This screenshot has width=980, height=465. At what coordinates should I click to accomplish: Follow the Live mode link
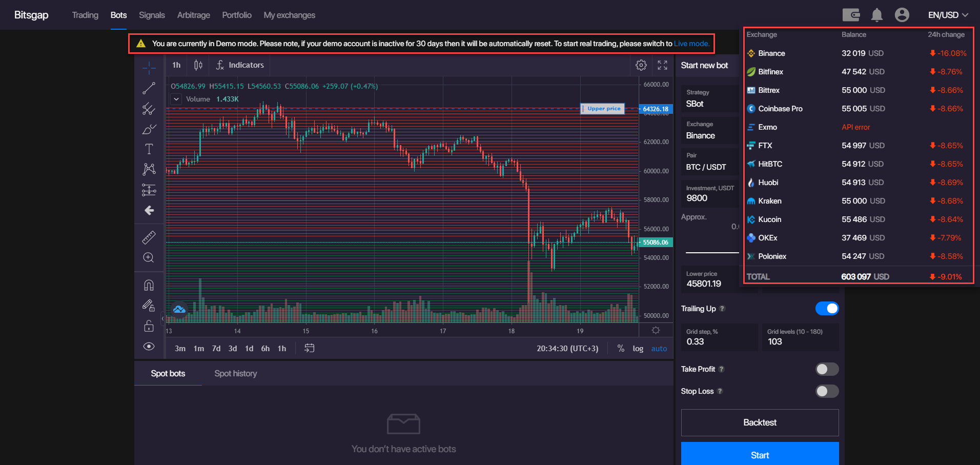(692, 44)
